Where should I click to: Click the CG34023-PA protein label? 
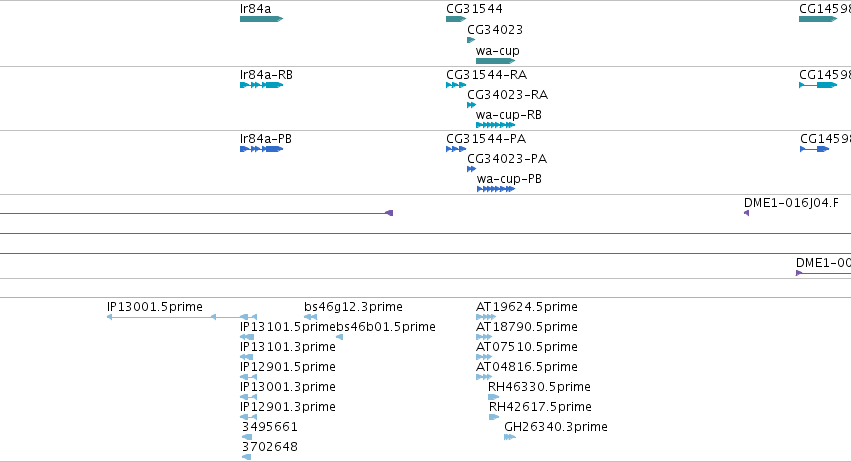(x=507, y=159)
